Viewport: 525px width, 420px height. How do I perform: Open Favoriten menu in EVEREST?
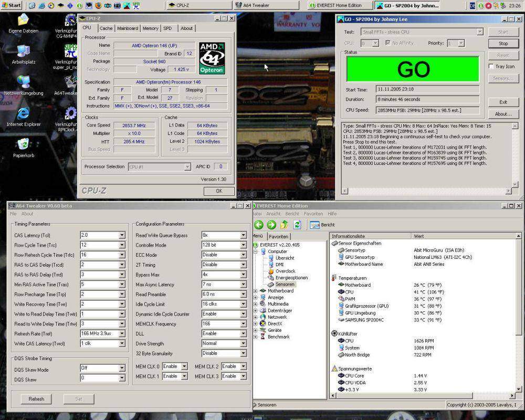click(x=313, y=214)
